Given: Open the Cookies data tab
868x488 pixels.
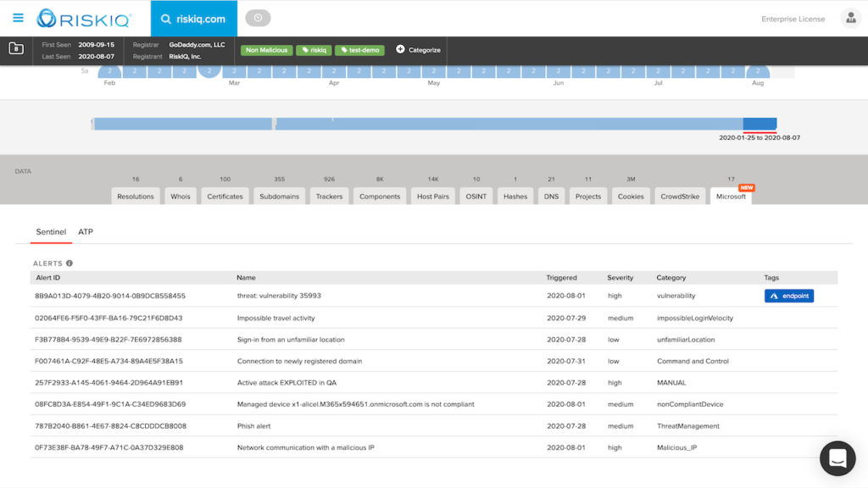Looking at the screenshot, I should point(631,197).
